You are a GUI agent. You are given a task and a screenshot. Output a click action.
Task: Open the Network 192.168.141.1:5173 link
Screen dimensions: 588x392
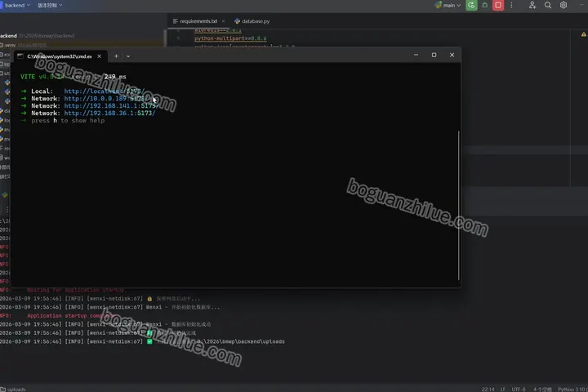[111, 106]
